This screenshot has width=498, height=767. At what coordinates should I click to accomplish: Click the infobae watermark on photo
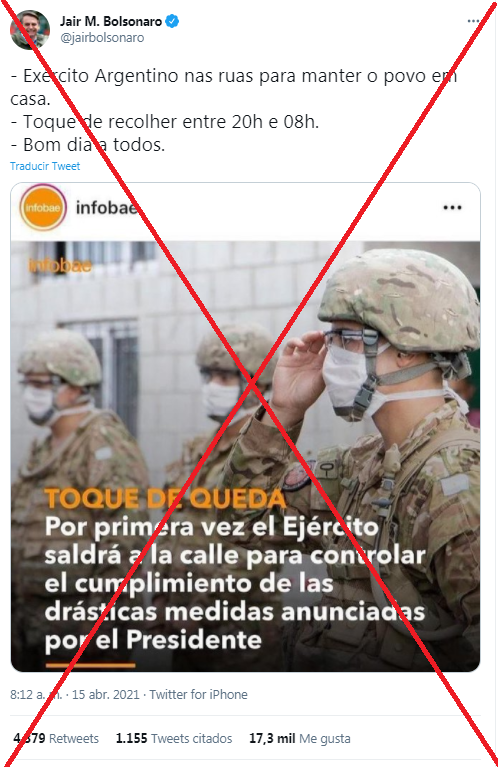[60, 265]
